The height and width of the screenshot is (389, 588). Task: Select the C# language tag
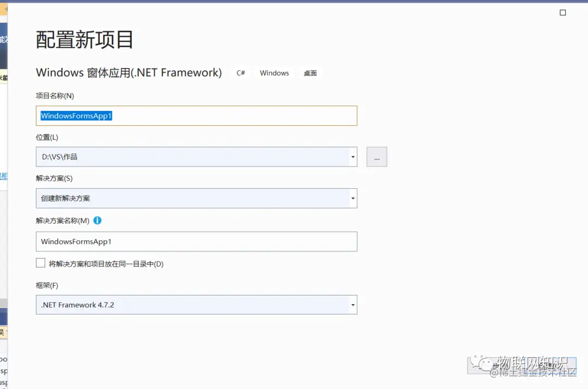click(x=240, y=72)
